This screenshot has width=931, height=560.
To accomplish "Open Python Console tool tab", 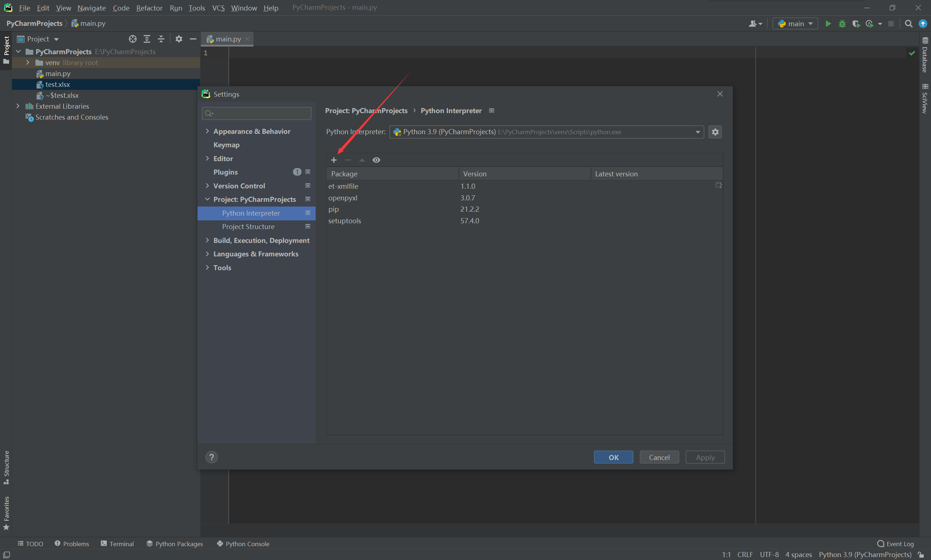I will (x=243, y=544).
